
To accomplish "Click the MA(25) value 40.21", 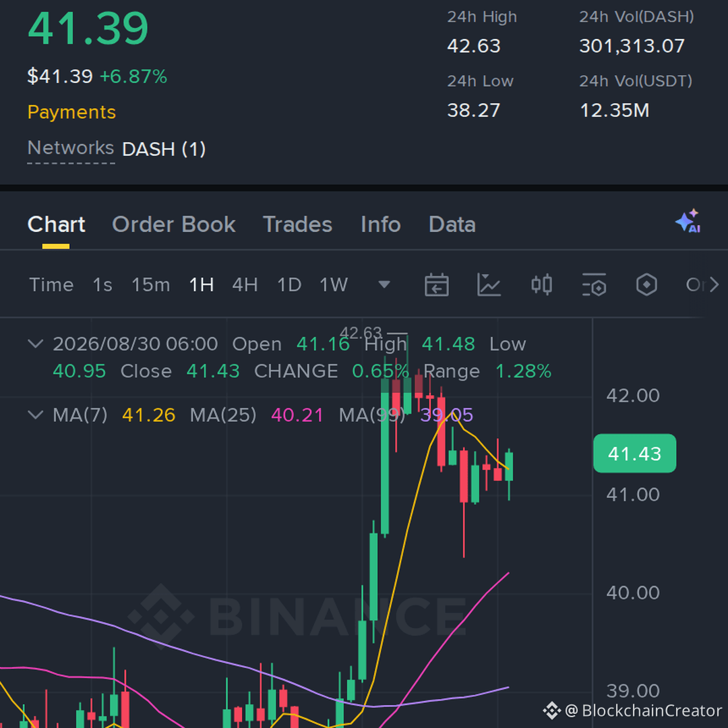I will pos(297,415).
